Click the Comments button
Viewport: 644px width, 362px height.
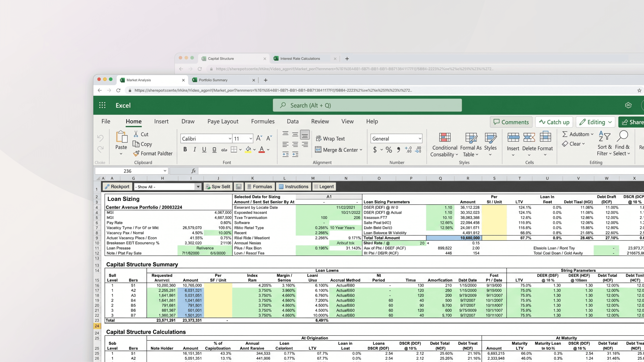pos(511,122)
